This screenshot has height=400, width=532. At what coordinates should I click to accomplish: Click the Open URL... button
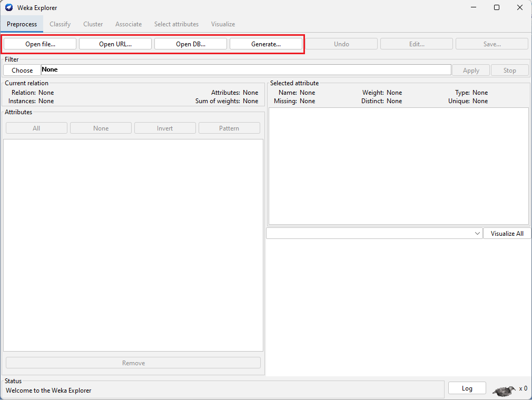pos(115,44)
